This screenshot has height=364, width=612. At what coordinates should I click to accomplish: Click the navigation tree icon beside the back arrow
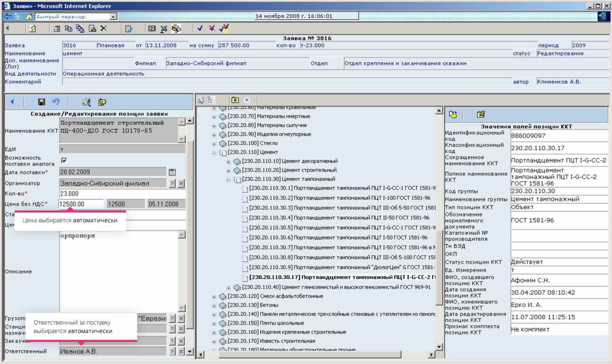coord(18,17)
